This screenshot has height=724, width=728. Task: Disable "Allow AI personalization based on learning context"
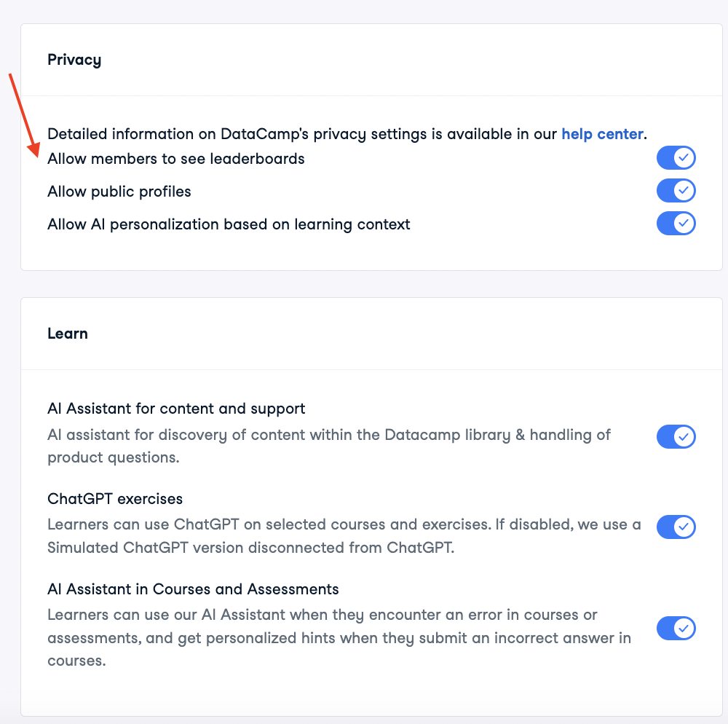pos(676,224)
